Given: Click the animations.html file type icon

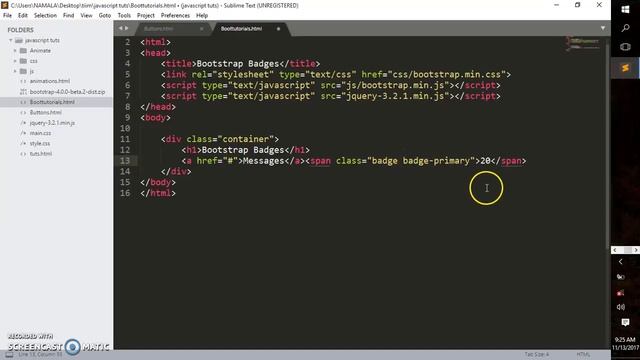Looking at the screenshot, I should click(x=23, y=81).
